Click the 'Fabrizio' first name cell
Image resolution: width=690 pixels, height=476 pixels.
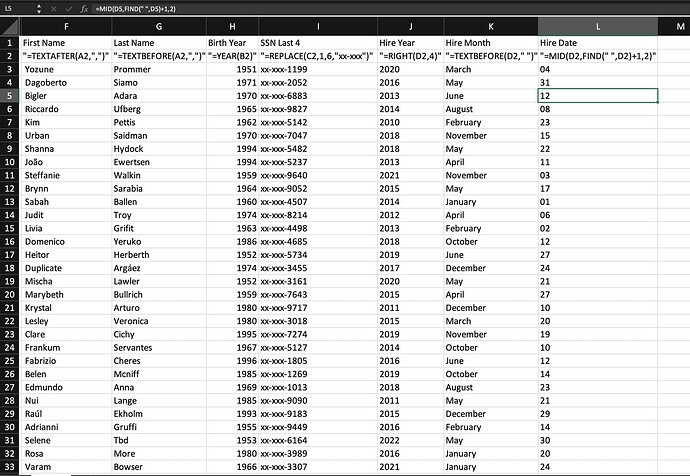(66, 361)
